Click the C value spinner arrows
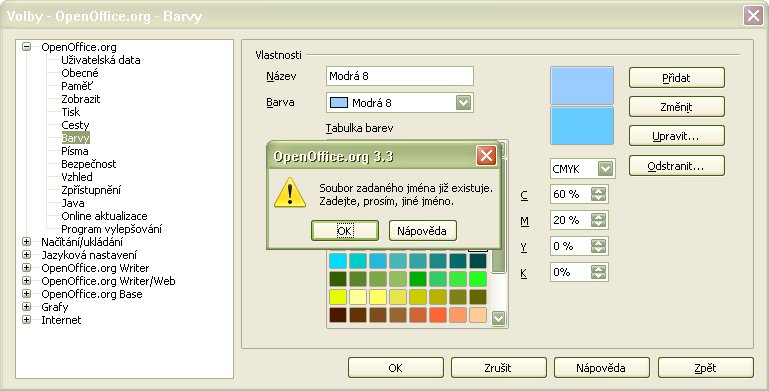The width and height of the screenshot is (769, 391). coord(598,194)
